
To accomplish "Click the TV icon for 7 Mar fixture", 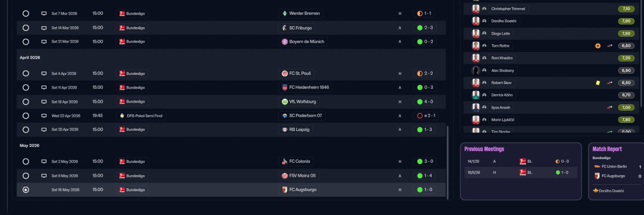I will 44,14.
